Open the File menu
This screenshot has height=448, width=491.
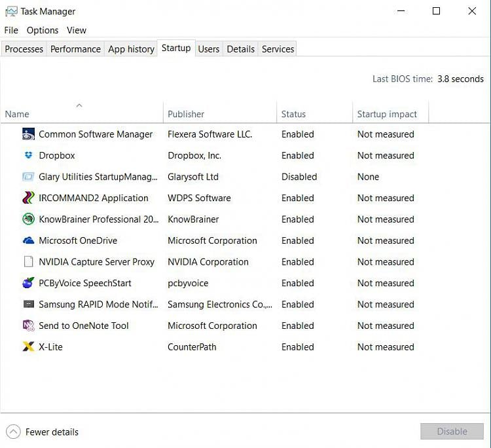click(11, 30)
